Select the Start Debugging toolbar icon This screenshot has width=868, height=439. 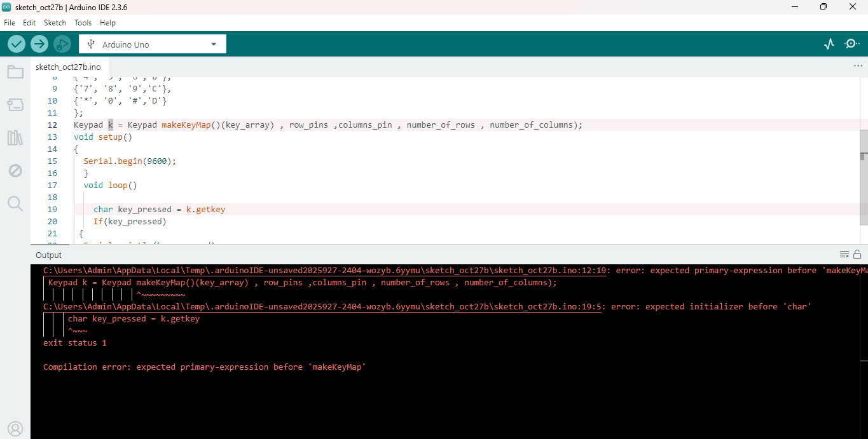pos(62,44)
